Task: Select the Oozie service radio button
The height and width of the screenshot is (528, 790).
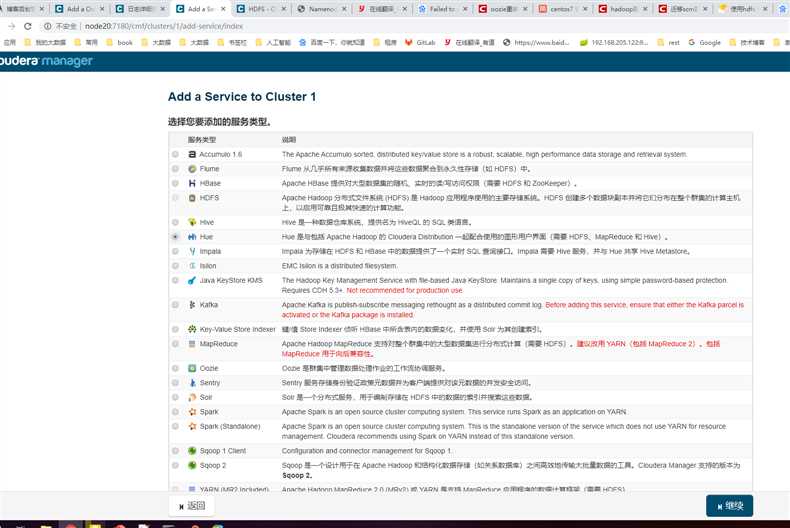Action: 175,368
